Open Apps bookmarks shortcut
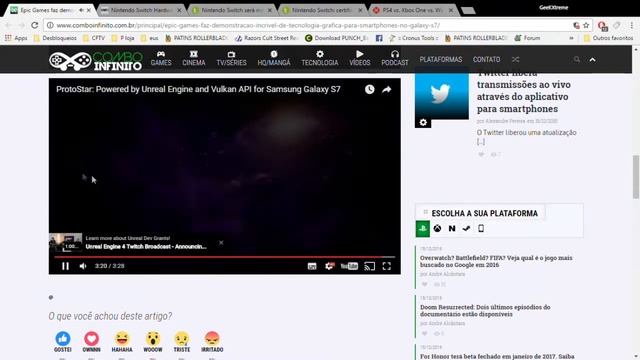Image resolution: width=640 pixels, height=360 pixels. 16,38
